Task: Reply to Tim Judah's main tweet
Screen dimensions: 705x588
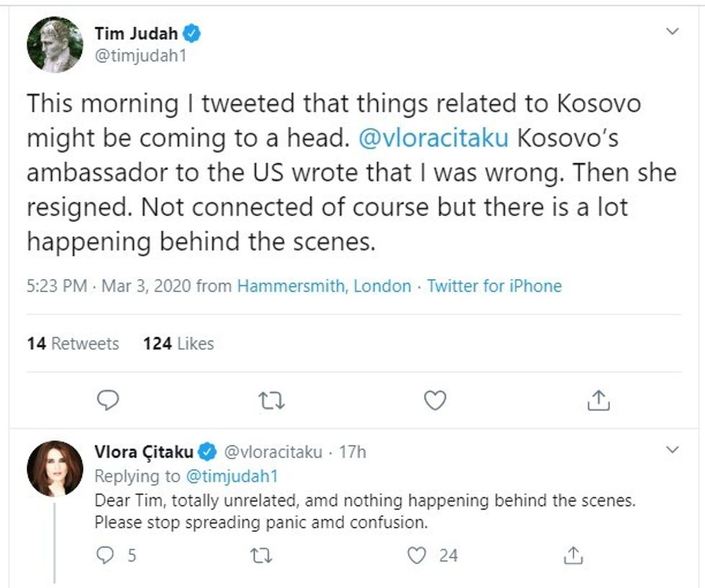Action: coord(107,399)
